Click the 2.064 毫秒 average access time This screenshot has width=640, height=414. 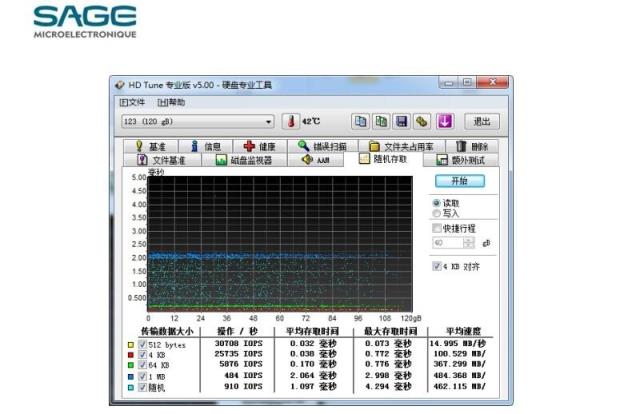coord(313,375)
